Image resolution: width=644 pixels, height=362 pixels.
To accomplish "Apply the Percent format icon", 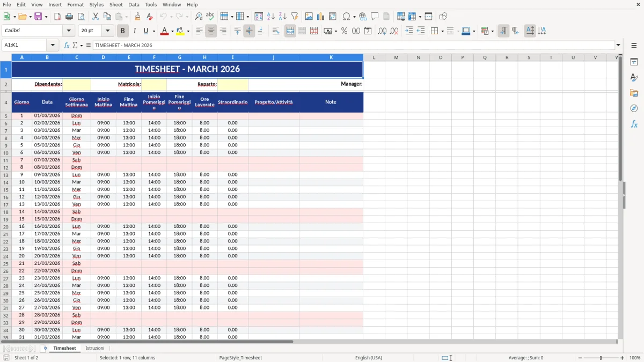I will tap(344, 31).
